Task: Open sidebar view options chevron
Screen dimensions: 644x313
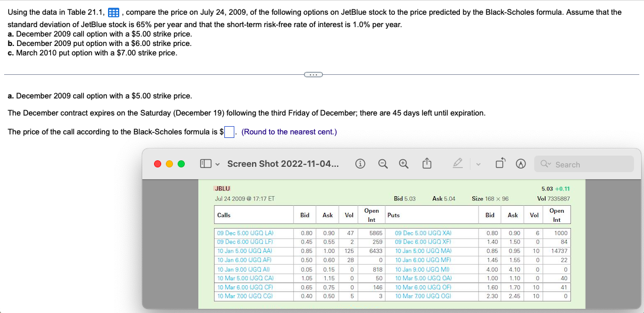Action: (218, 164)
